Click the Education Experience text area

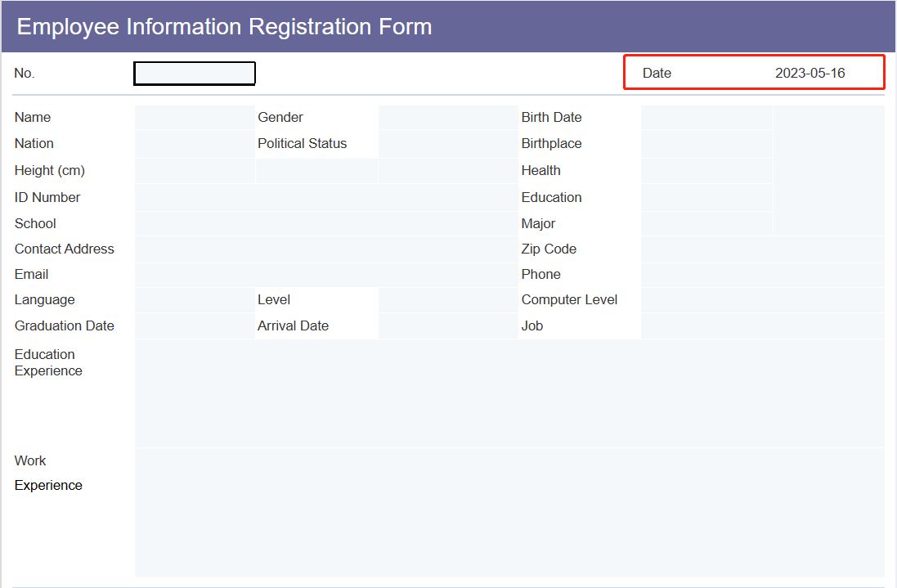507,393
